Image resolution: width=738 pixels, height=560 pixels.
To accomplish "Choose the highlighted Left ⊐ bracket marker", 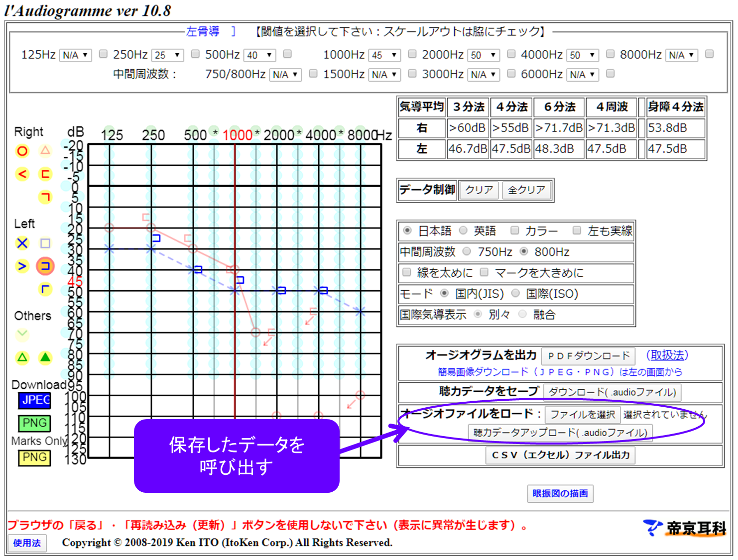I will (x=45, y=266).
